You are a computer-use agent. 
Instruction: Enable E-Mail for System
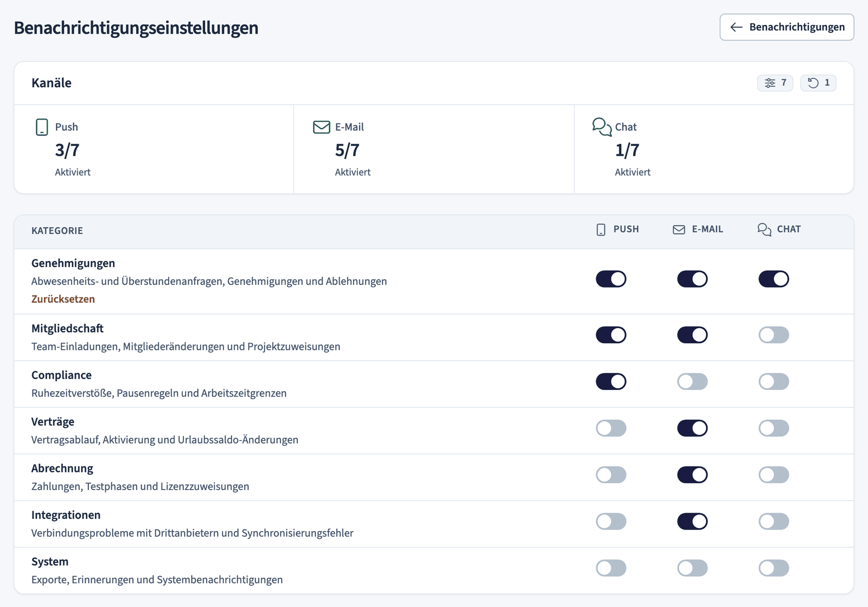tap(692, 568)
